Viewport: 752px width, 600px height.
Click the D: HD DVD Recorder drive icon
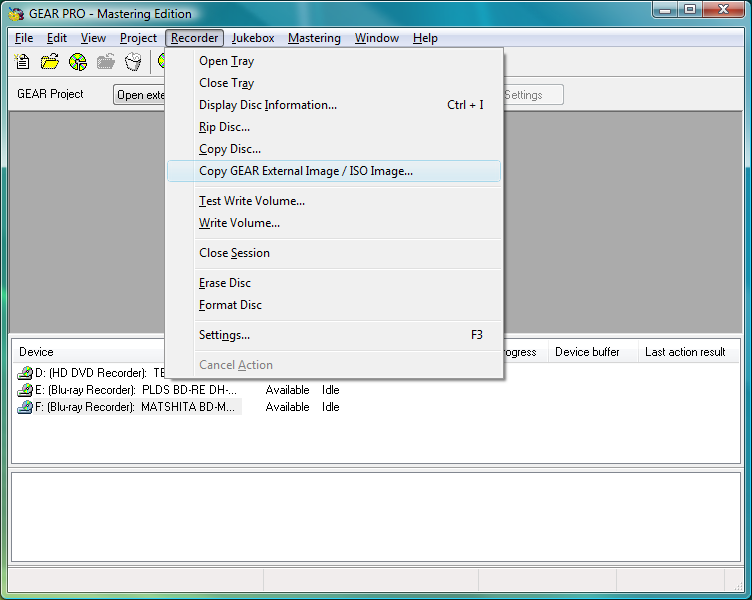click(x=25, y=373)
